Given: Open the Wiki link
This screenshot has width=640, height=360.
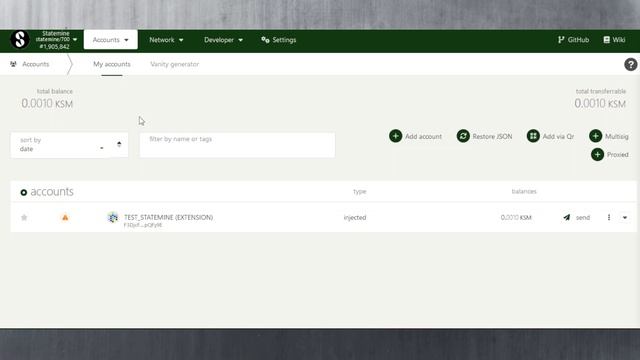Looking at the screenshot, I should tap(614, 40).
